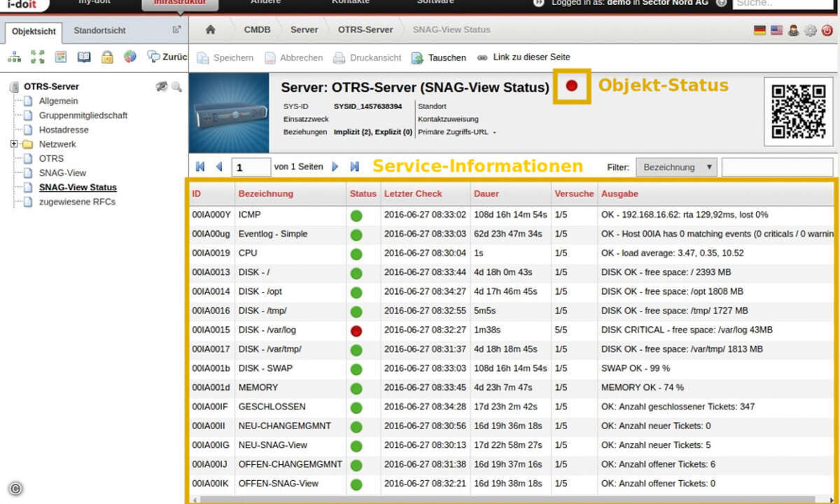Image resolution: width=840 pixels, height=504 pixels.
Task: Click the QR code image
Action: pos(798,112)
